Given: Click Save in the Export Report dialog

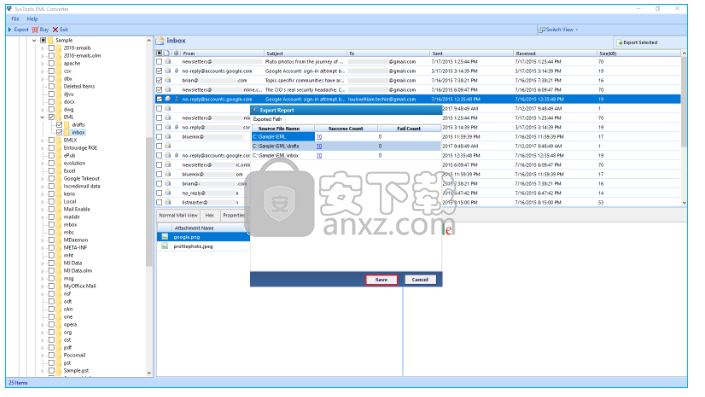Looking at the screenshot, I should tap(382, 280).
